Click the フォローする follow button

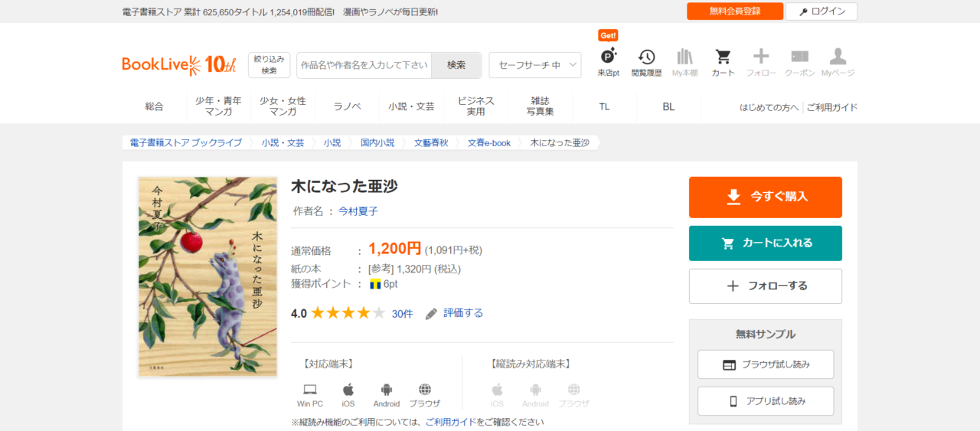[x=765, y=286]
